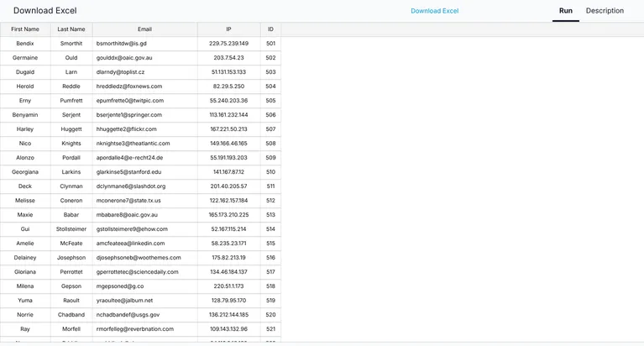
Task: Select the cell with IP 52.167.115.214
Action: click(x=228, y=229)
